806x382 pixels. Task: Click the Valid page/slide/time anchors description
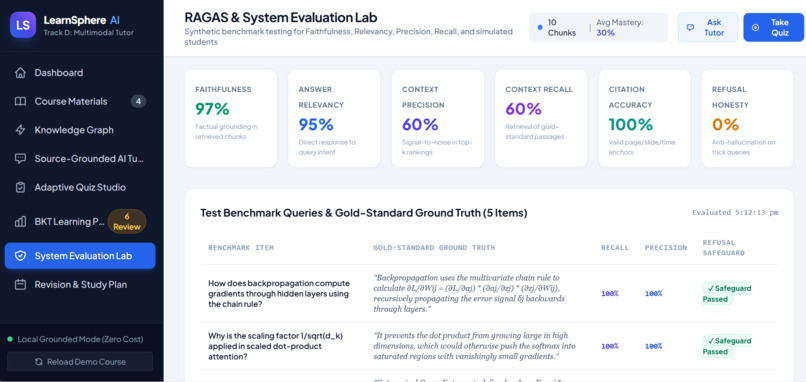tap(642, 147)
